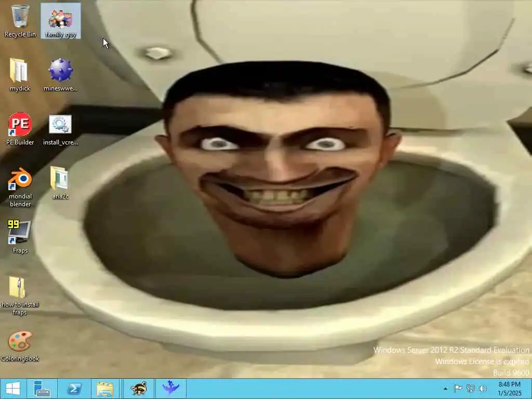Select the install_vcre... batch file icon
532x399 pixels.
point(61,129)
